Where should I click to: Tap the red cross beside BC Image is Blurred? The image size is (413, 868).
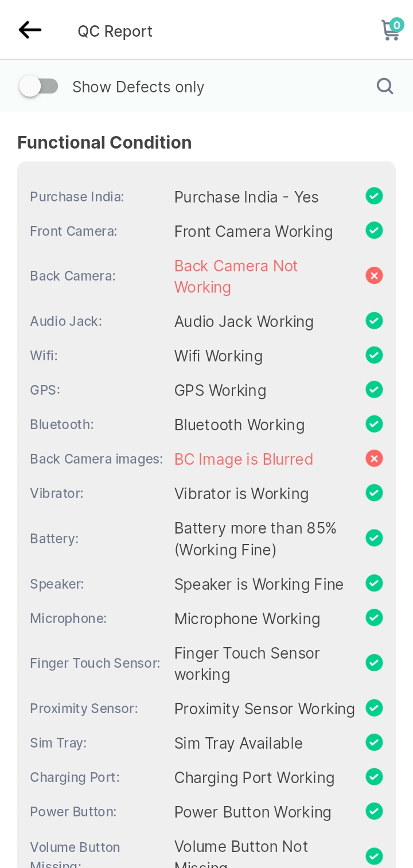point(374,458)
